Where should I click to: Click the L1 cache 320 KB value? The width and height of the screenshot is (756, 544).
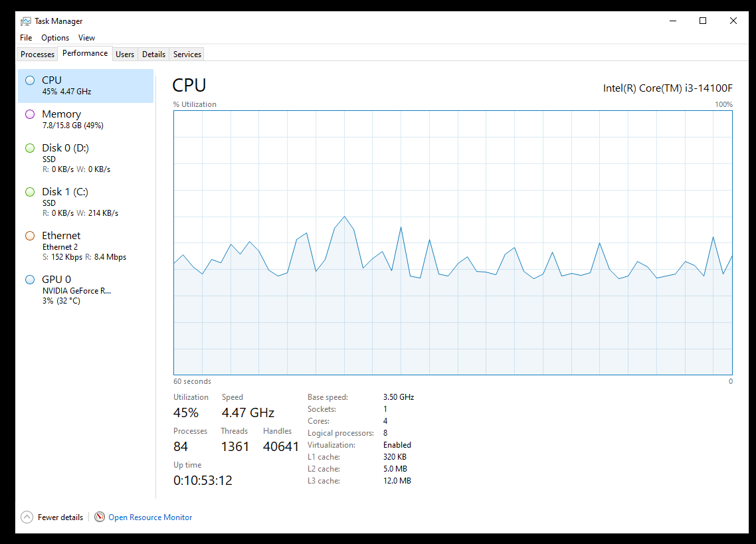395,457
